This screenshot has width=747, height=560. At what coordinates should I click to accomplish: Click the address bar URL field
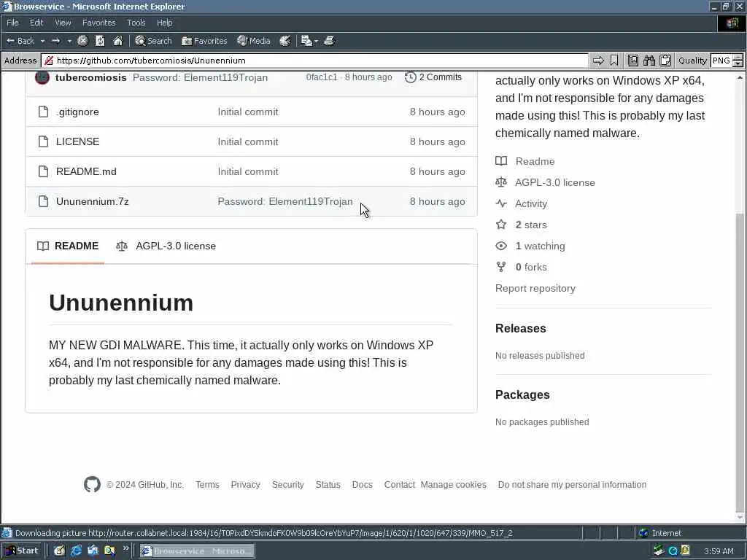pyautogui.click(x=315, y=61)
